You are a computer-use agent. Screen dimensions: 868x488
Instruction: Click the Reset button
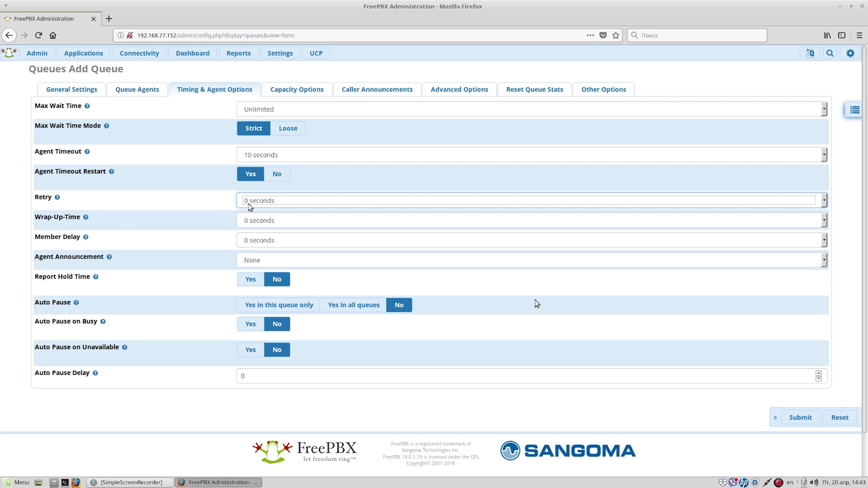(x=840, y=418)
